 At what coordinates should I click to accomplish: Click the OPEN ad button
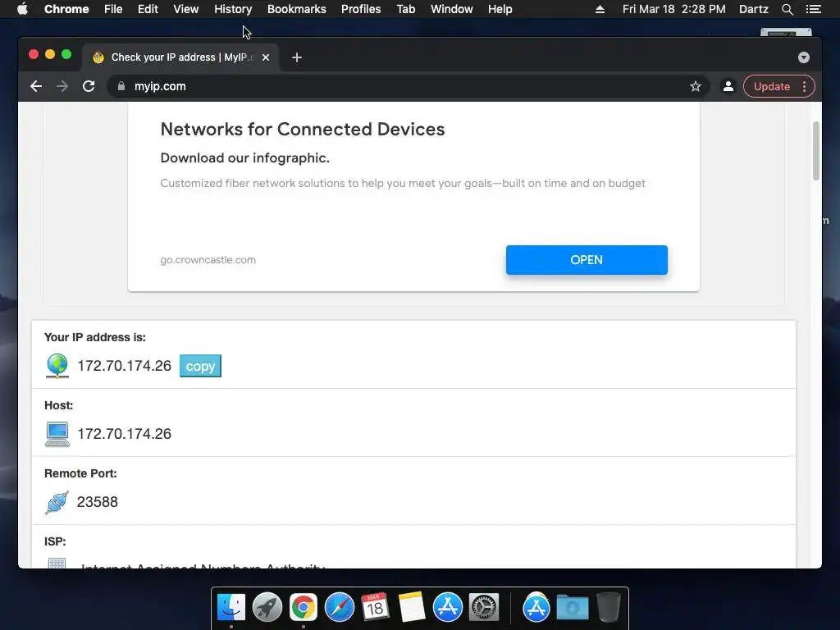point(587,260)
